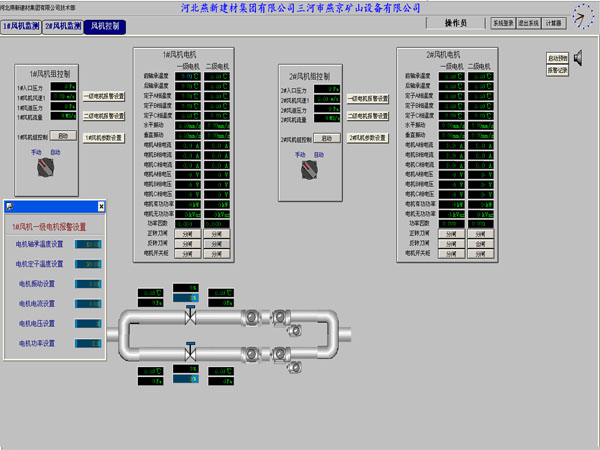Image resolution: width=600 pixels, height=450 pixels.
Task: Open the 报警记录 alarm log
Action: [557, 70]
